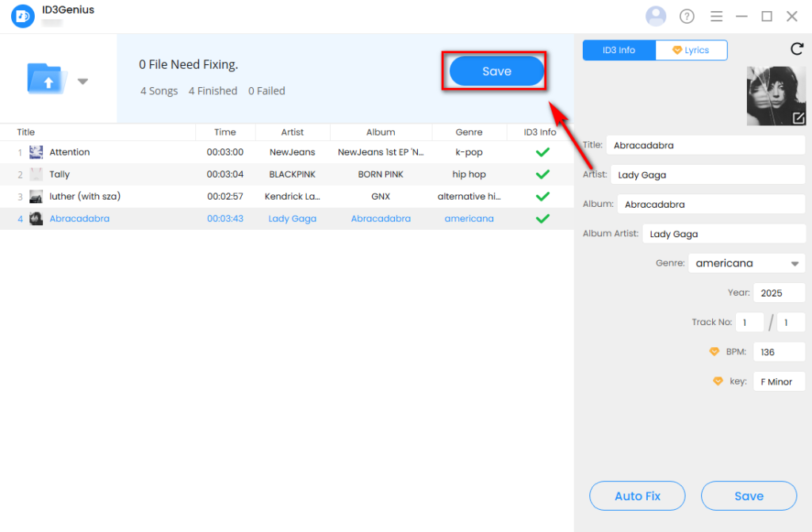The height and width of the screenshot is (532, 812).
Task: Click the green checkmark on the Attention row
Action: pyautogui.click(x=542, y=151)
